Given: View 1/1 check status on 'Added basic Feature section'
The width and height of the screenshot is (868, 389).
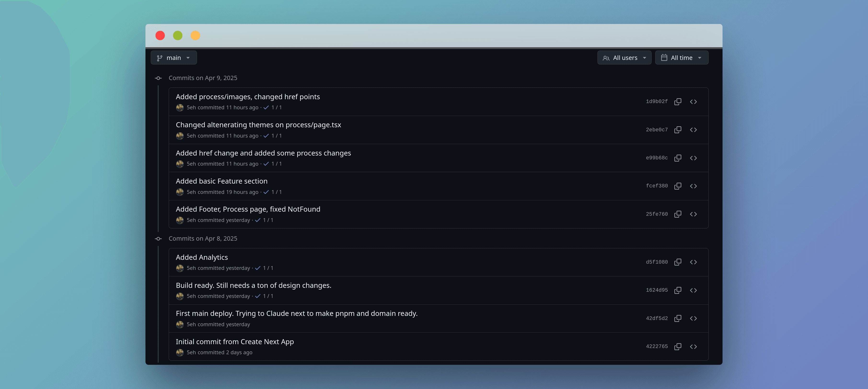Looking at the screenshot, I should [x=272, y=192].
